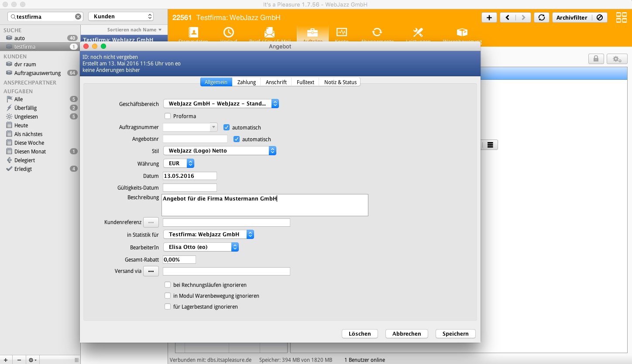Open the Kunden selector dropdown
Viewport: 632px width, 364px height.
pos(121,17)
